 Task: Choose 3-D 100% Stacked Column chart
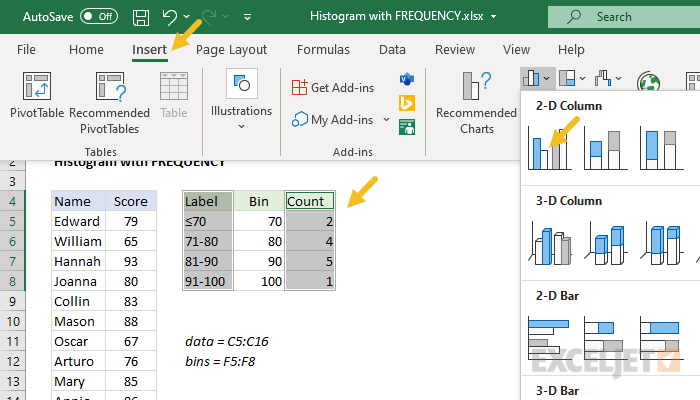tap(662, 244)
